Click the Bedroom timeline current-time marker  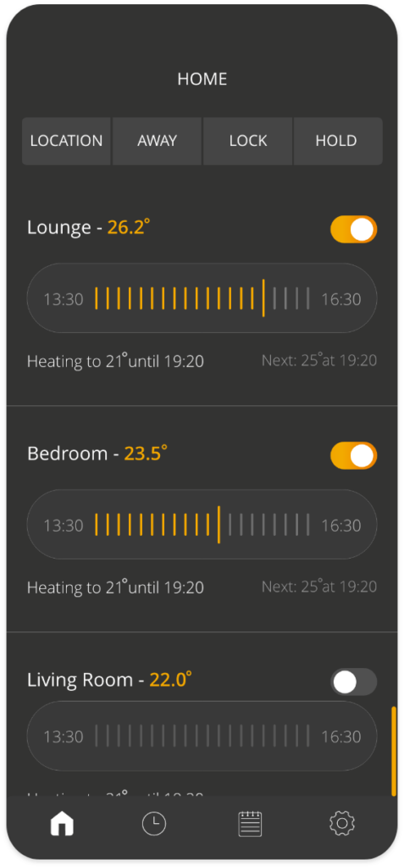pos(219,524)
